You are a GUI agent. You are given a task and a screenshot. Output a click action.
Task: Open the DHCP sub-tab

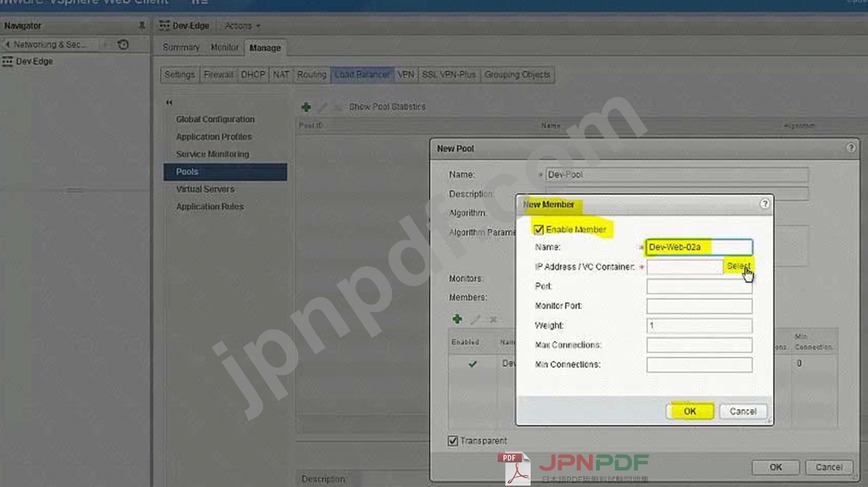click(253, 75)
